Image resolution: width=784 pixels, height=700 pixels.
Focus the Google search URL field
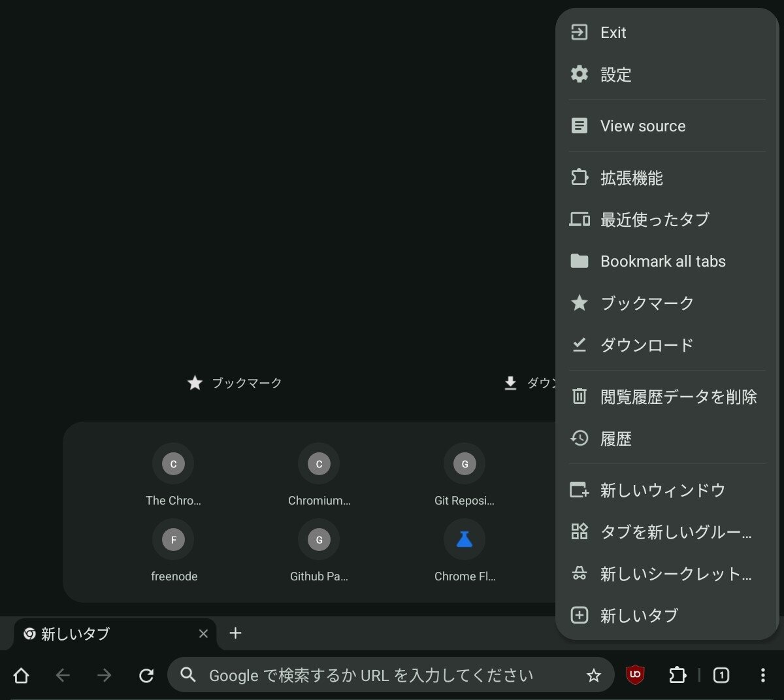tap(390, 675)
